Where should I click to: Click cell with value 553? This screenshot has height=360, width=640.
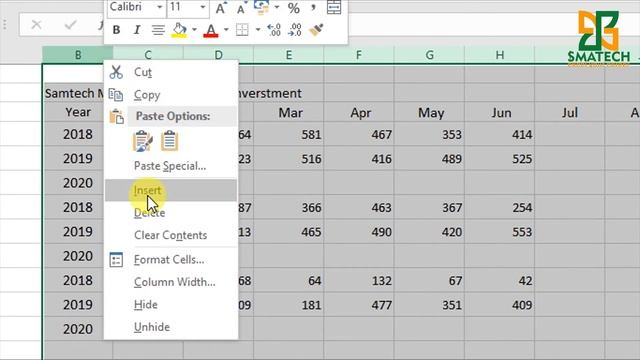(x=500, y=232)
